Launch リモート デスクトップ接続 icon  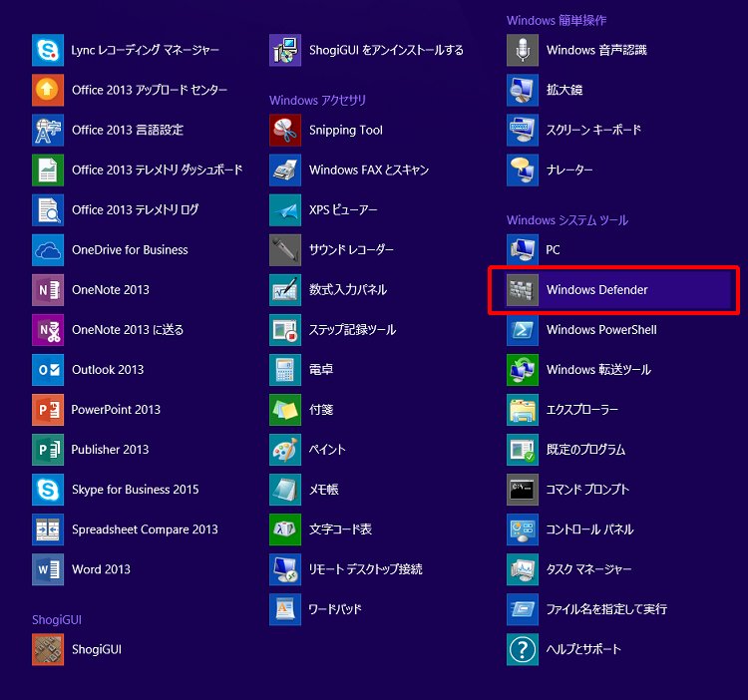pos(285,569)
